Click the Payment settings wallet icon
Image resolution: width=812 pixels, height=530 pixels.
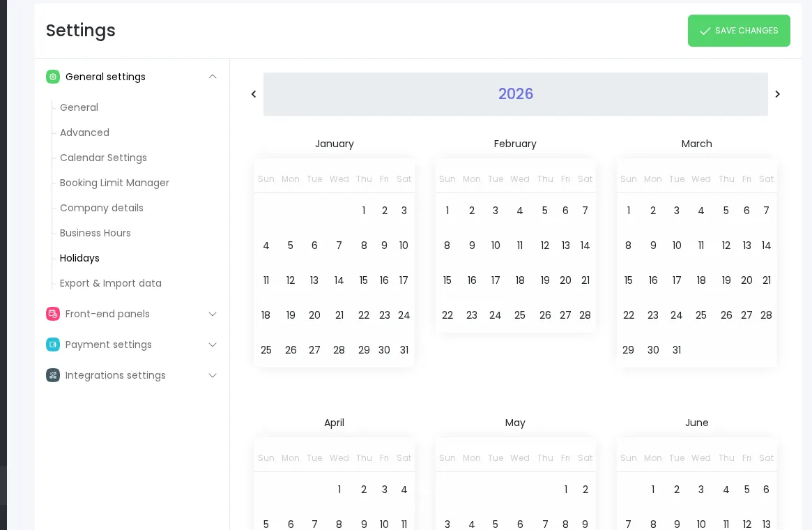[53, 344]
